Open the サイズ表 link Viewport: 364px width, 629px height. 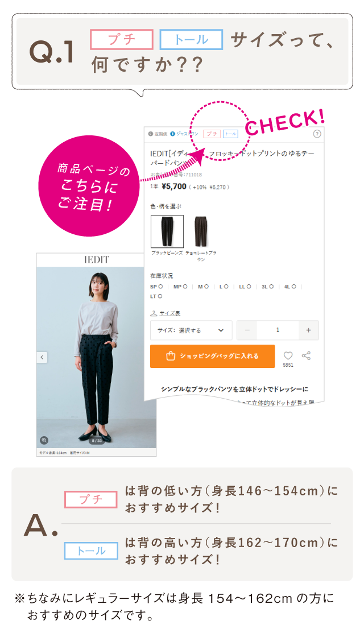click(x=169, y=313)
